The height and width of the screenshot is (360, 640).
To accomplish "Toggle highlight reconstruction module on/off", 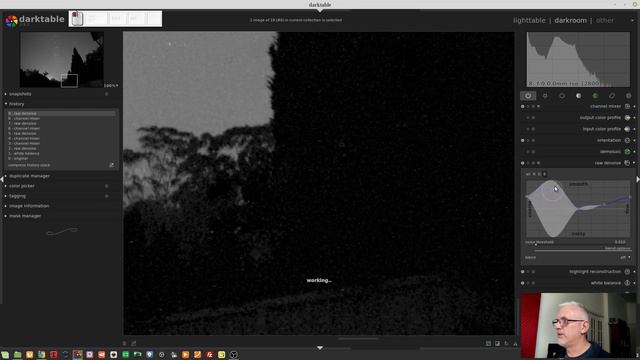I will click(x=522, y=271).
